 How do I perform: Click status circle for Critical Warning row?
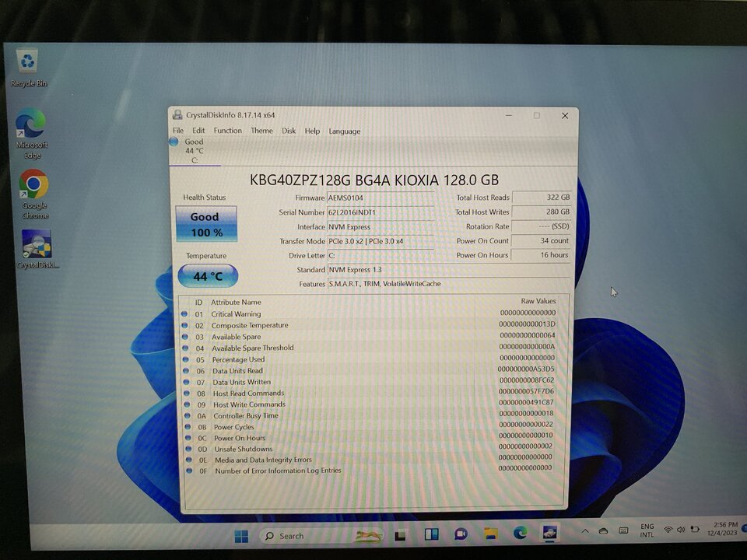[184, 313]
